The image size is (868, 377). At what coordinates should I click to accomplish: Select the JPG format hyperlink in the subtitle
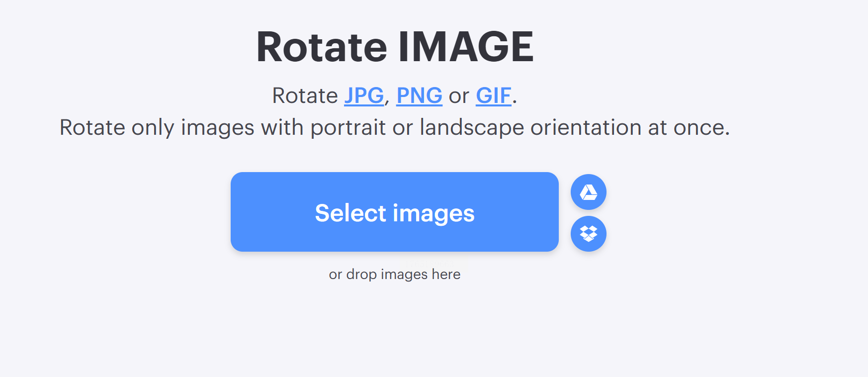364,95
